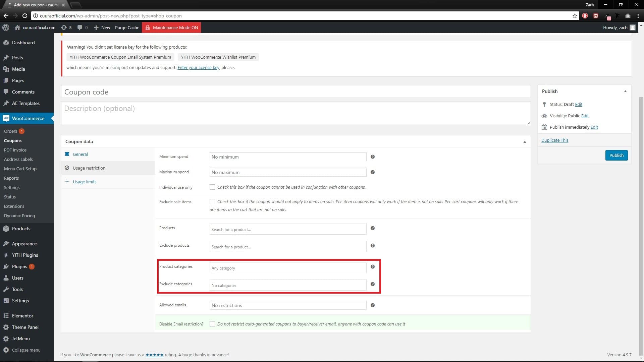Click the WordPress logo in the admin bar

(6, 27)
